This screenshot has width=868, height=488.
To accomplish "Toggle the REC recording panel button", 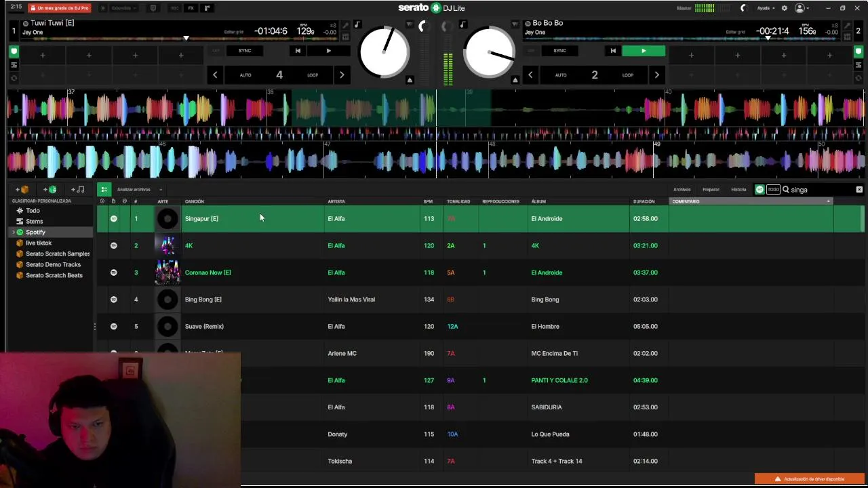I will click(174, 8).
